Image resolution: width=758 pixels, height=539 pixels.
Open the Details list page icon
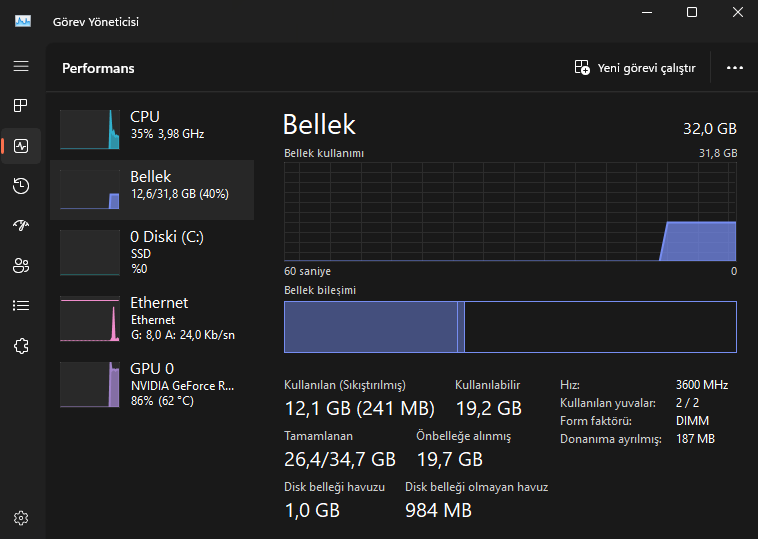click(x=21, y=305)
